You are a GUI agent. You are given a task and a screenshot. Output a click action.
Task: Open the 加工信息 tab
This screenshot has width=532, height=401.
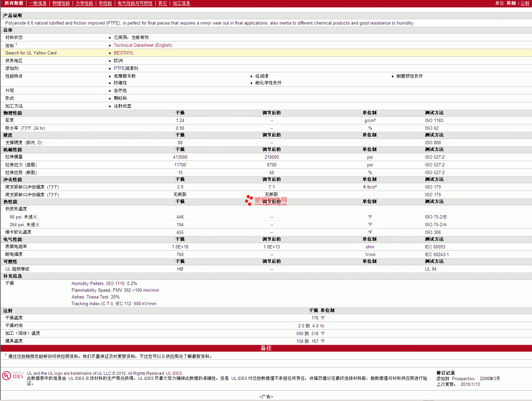(x=181, y=3)
